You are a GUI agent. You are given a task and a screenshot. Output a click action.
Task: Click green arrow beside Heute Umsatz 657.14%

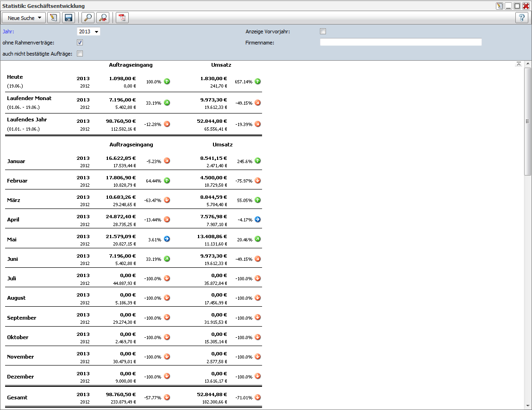(258, 82)
